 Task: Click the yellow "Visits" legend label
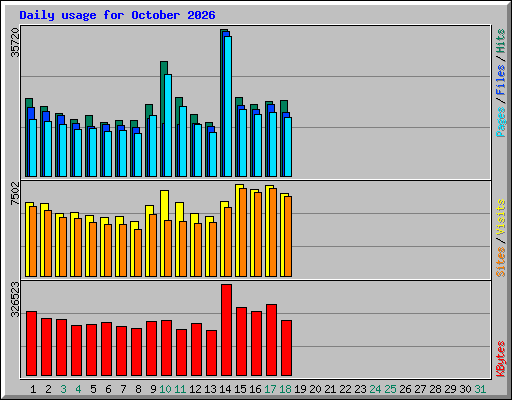tap(501, 217)
